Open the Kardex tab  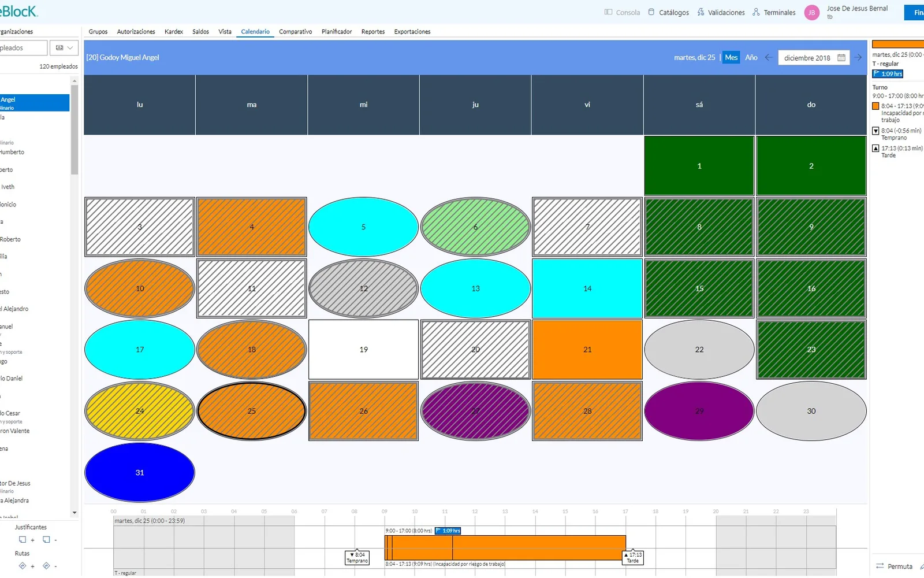pos(174,32)
